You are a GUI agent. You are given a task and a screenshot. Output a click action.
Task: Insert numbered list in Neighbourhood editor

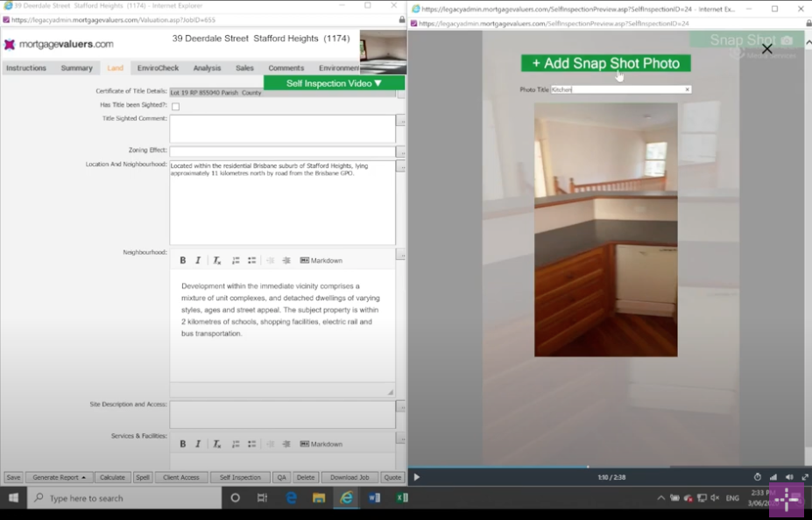click(236, 260)
